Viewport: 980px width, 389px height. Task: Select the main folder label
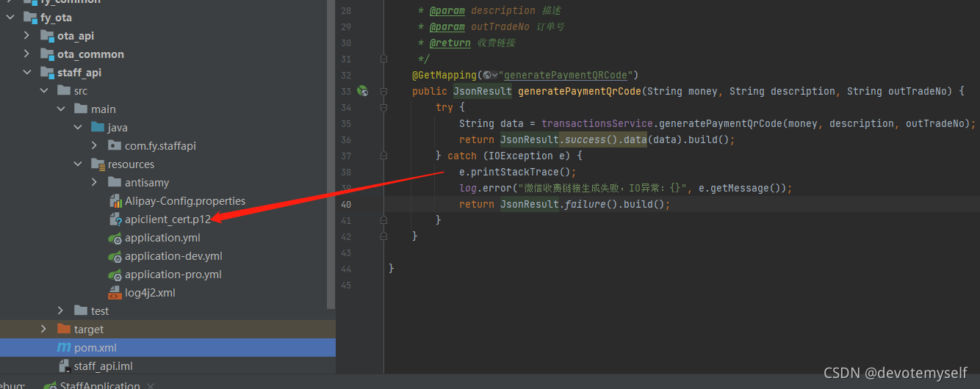(x=104, y=109)
